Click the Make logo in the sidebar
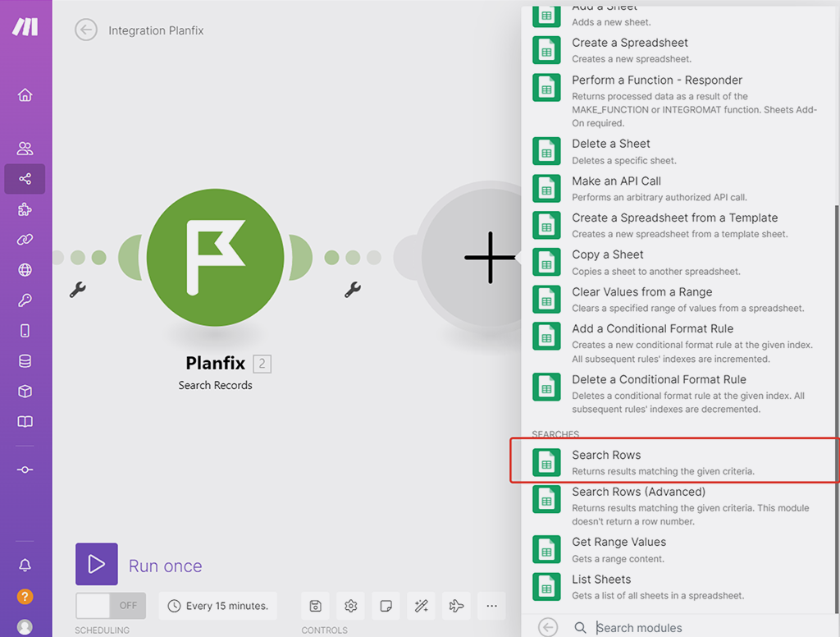 25,26
